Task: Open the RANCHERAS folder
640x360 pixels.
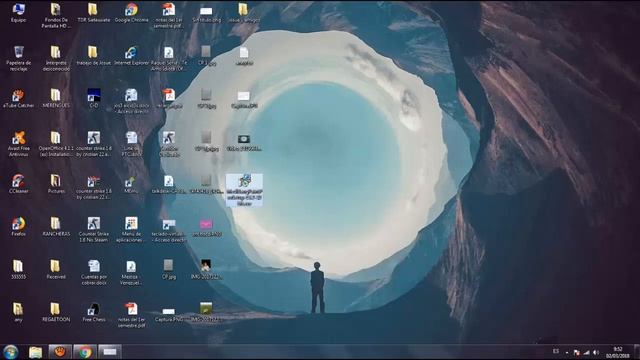Action: (56, 227)
